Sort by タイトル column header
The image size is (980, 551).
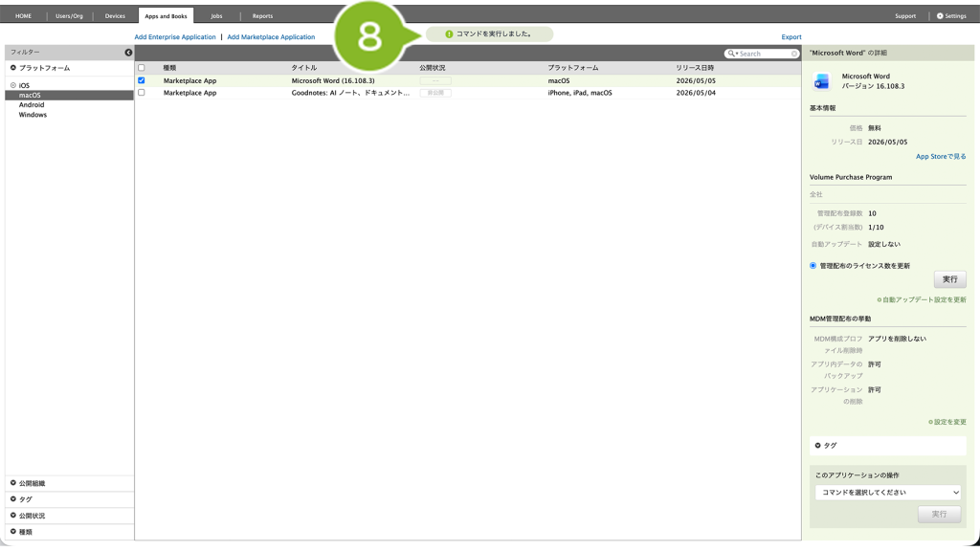[303, 68]
